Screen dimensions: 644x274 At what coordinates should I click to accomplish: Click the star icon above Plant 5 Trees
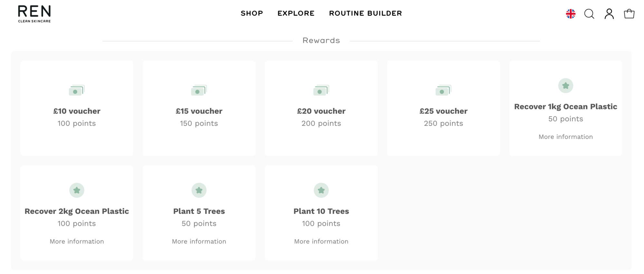(x=199, y=190)
